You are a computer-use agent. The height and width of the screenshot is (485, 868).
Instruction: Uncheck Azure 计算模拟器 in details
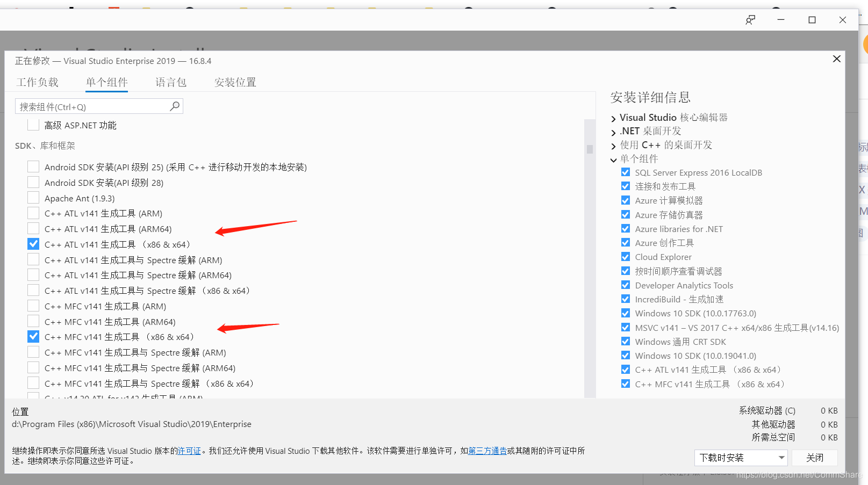626,200
